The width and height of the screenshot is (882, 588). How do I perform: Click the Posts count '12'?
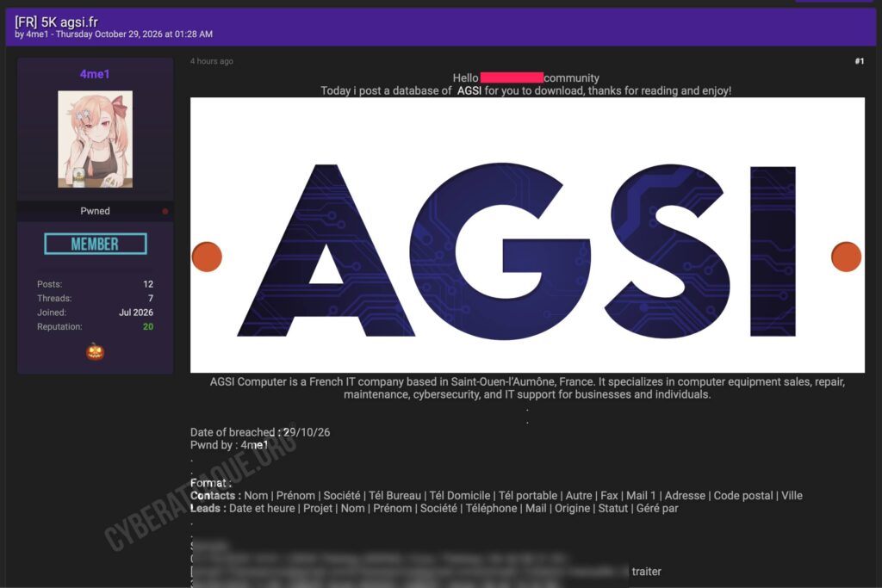click(x=148, y=284)
